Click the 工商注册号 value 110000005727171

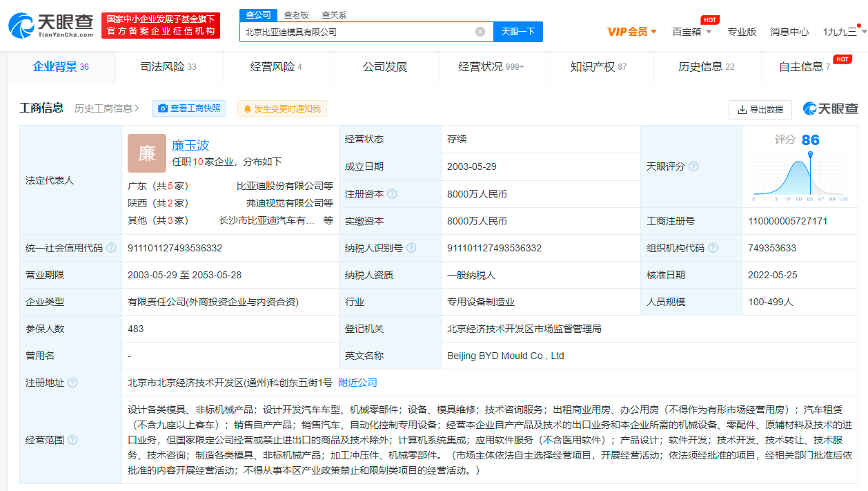tap(788, 221)
